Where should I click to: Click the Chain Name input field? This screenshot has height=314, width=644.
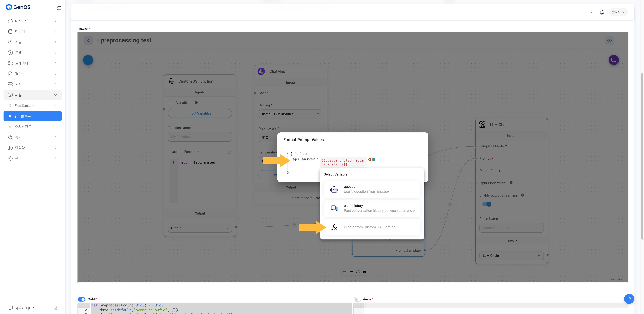coord(511,228)
